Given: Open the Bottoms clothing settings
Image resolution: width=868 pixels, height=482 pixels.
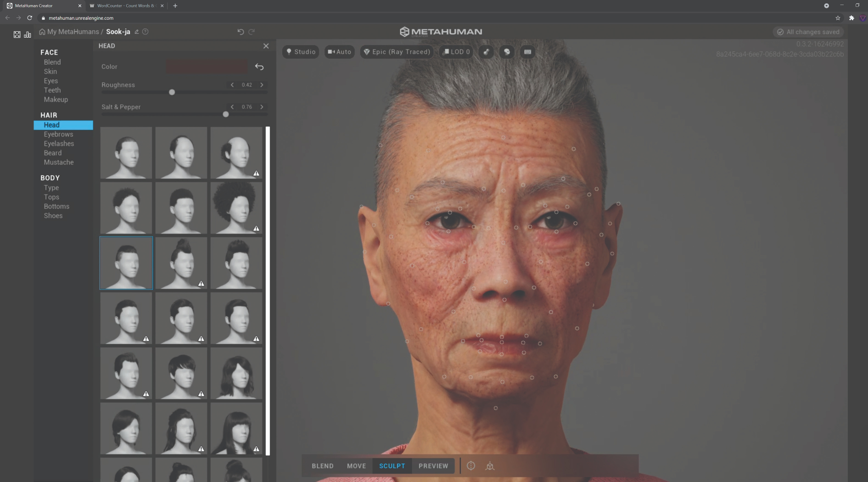Looking at the screenshot, I should pyautogui.click(x=56, y=206).
